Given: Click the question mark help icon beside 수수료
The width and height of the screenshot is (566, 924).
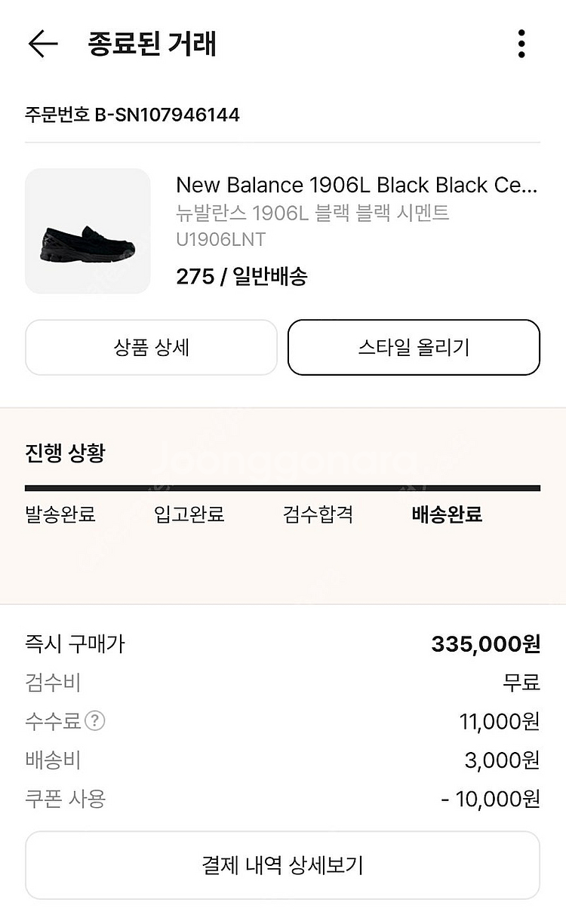Looking at the screenshot, I should click(95, 721).
